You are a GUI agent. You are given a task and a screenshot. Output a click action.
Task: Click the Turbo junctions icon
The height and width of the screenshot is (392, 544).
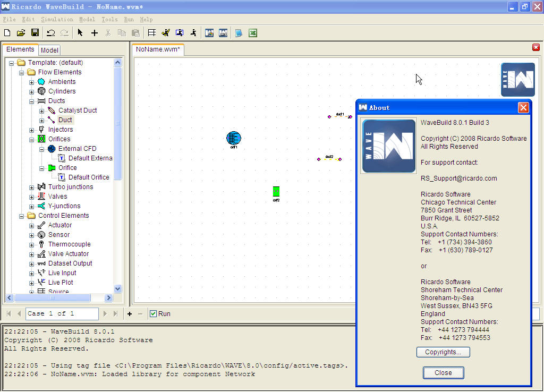pyautogui.click(x=41, y=186)
